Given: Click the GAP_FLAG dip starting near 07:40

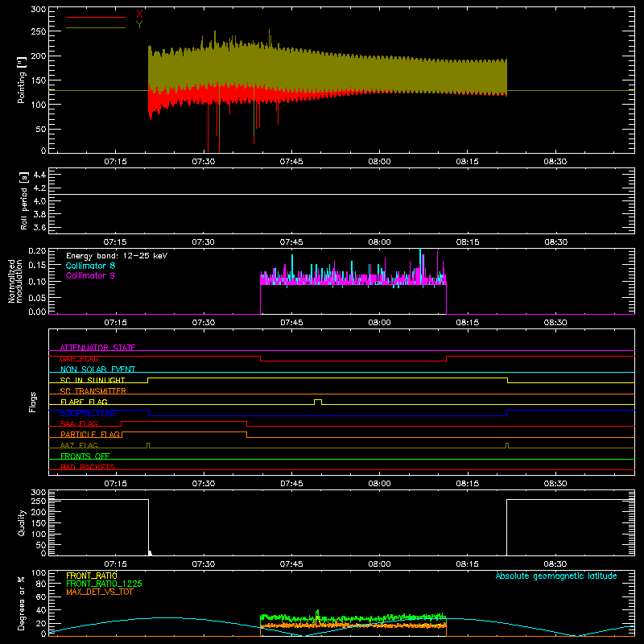Looking at the screenshot, I should (x=353, y=361).
